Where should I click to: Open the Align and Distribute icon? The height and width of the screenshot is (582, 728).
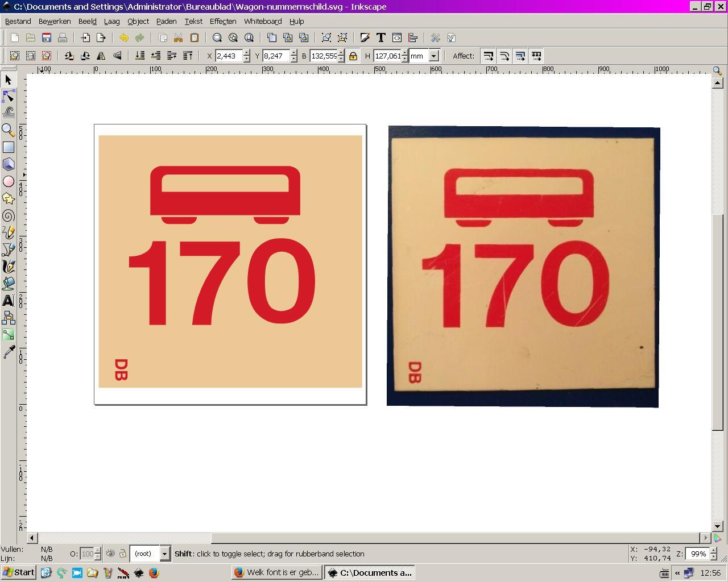(x=413, y=38)
